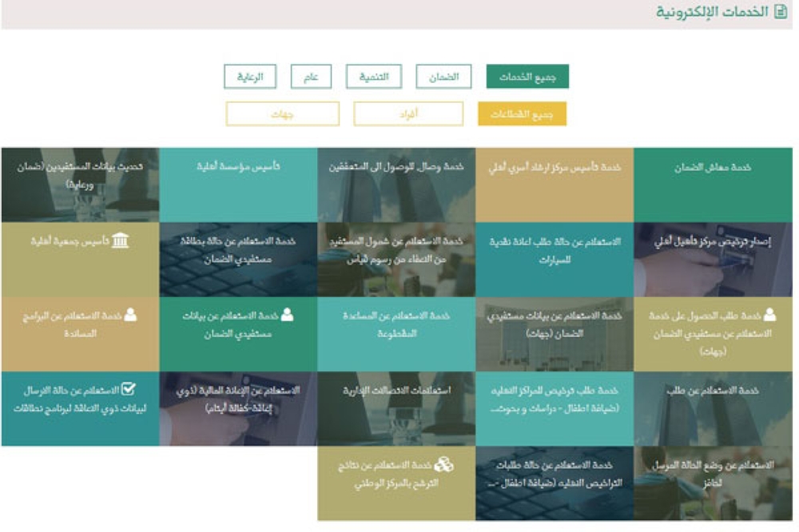
Task: Click person icon on طلب الحصول على خدمة الاستعلام
Action: click(769, 315)
